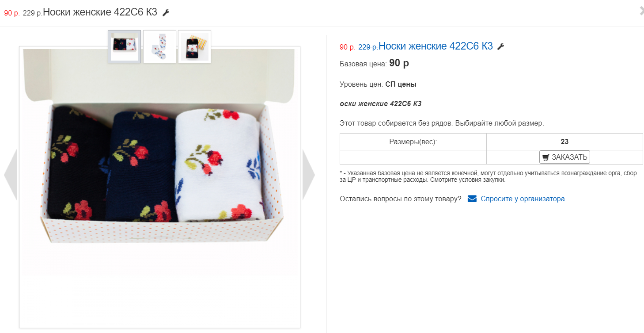
Task: Click the wrench icon in the top header
Action: point(166,13)
